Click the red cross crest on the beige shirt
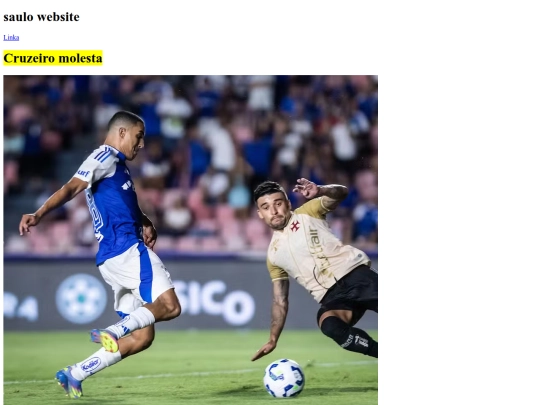540x405 pixels. pyautogui.click(x=295, y=226)
